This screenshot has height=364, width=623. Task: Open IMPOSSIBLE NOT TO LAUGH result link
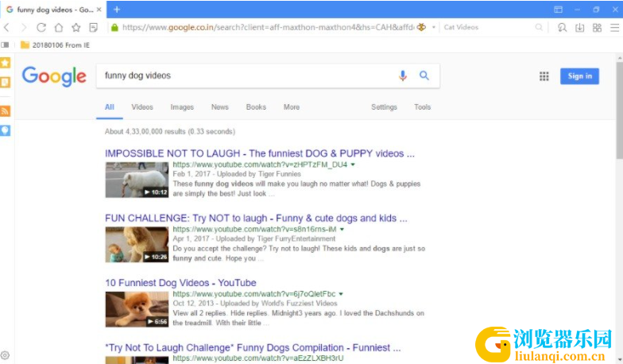[x=260, y=153]
